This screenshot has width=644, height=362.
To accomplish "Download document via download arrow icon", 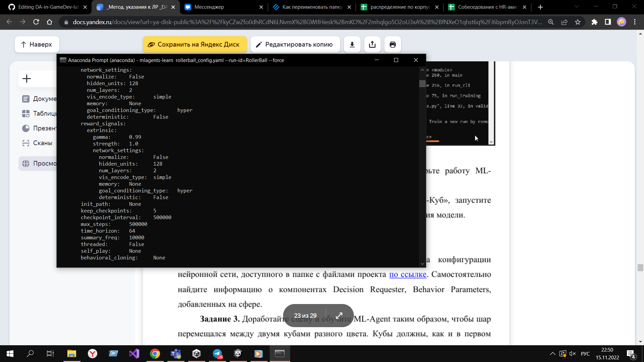I will click(x=352, y=44).
